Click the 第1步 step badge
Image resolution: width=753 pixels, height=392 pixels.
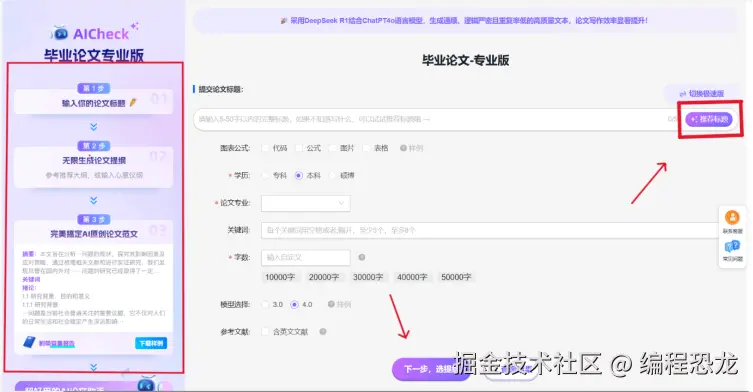point(94,88)
